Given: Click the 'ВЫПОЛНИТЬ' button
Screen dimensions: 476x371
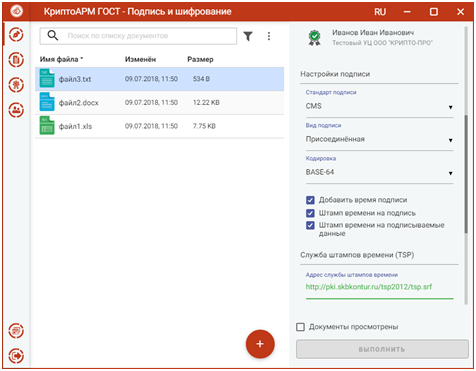Looking at the screenshot, I should 382,349.
